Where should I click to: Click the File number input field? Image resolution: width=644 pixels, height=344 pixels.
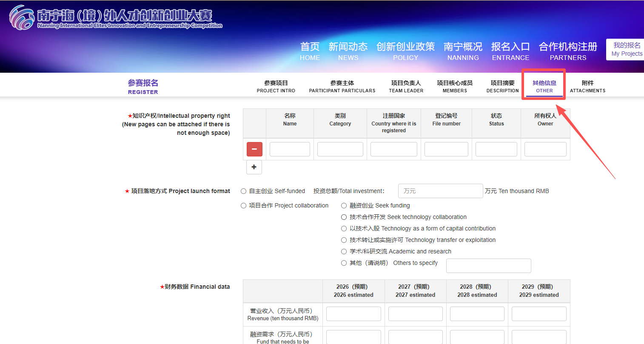tap(446, 149)
